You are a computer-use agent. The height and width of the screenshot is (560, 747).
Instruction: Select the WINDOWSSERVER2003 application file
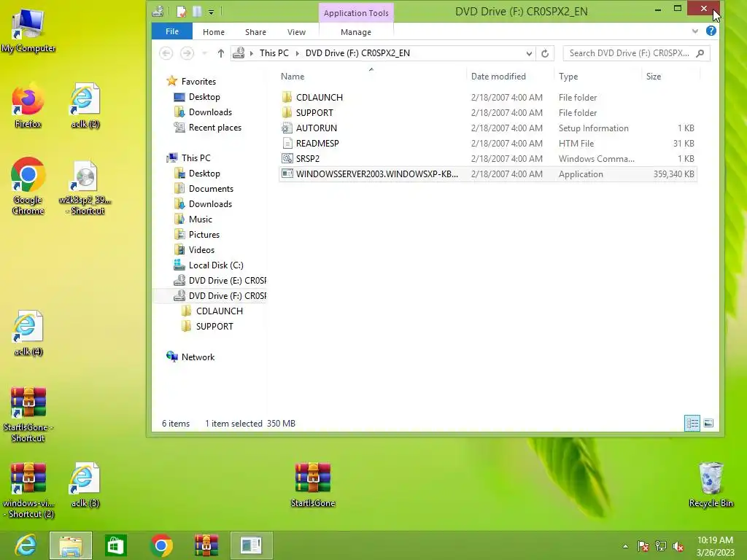[488, 174]
